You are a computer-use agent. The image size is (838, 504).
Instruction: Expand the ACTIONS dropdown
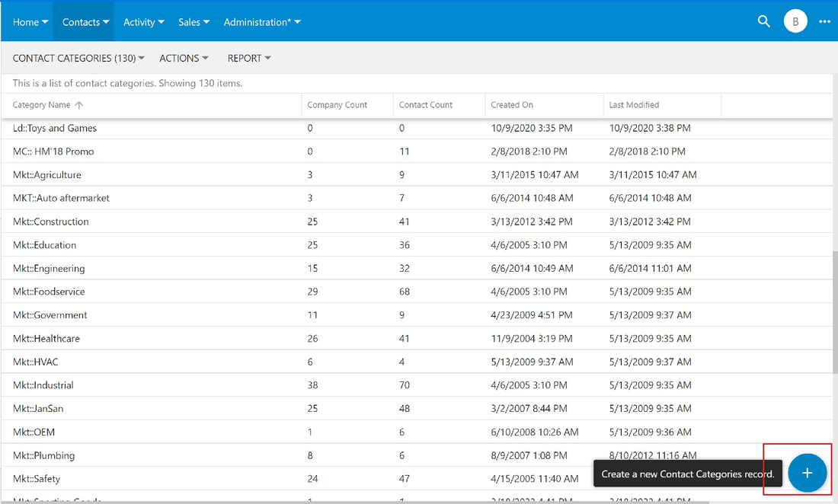(184, 58)
